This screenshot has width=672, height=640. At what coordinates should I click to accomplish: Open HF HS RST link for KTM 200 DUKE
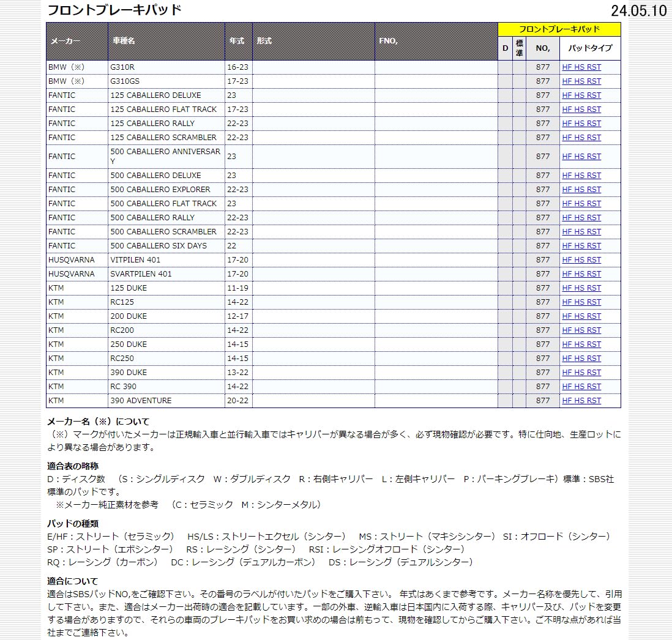point(581,316)
